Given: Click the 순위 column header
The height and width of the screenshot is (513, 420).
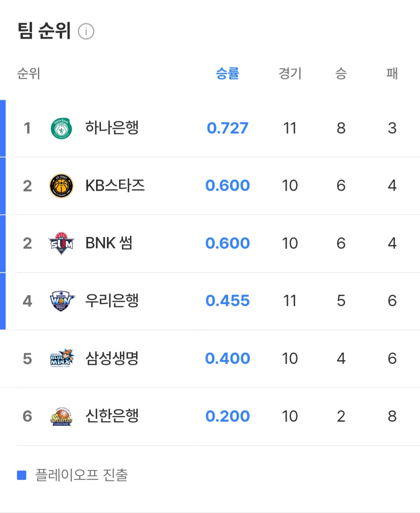Looking at the screenshot, I should click(29, 74).
